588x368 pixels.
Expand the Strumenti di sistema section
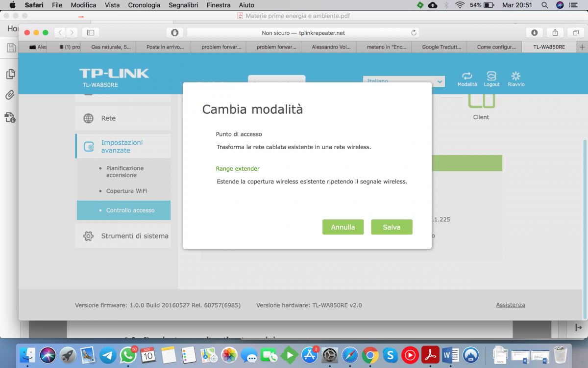tap(122, 236)
